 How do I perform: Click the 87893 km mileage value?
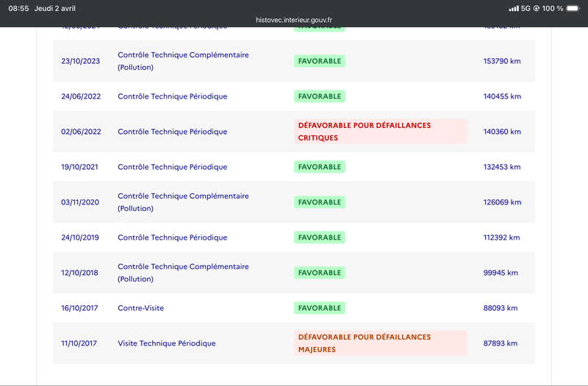pyautogui.click(x=501, y=343)
